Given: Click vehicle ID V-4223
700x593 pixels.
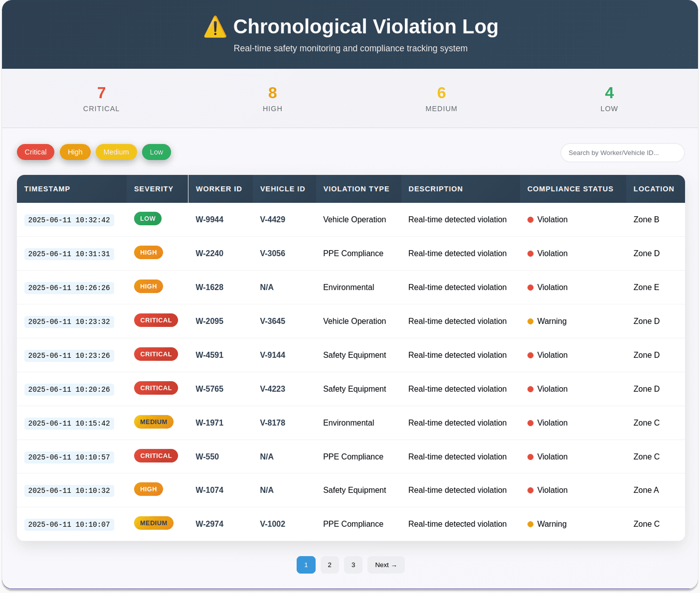Looking at the screenshot, I should point(273,389).
